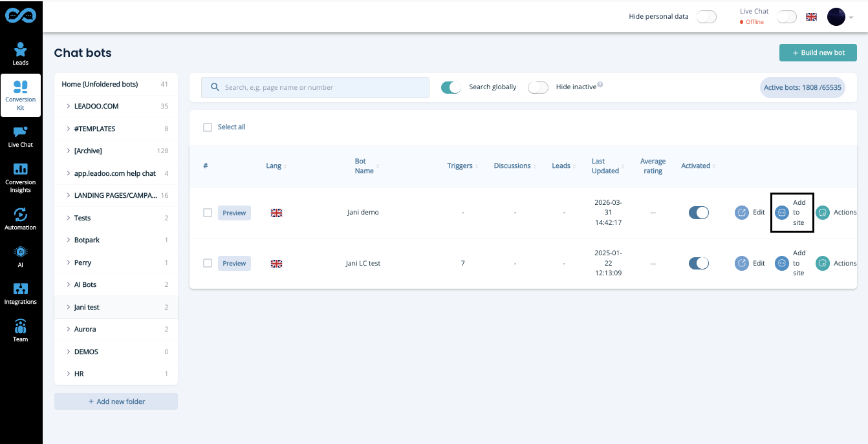Click the Add to site icon for Jani demo

(782, 212)
